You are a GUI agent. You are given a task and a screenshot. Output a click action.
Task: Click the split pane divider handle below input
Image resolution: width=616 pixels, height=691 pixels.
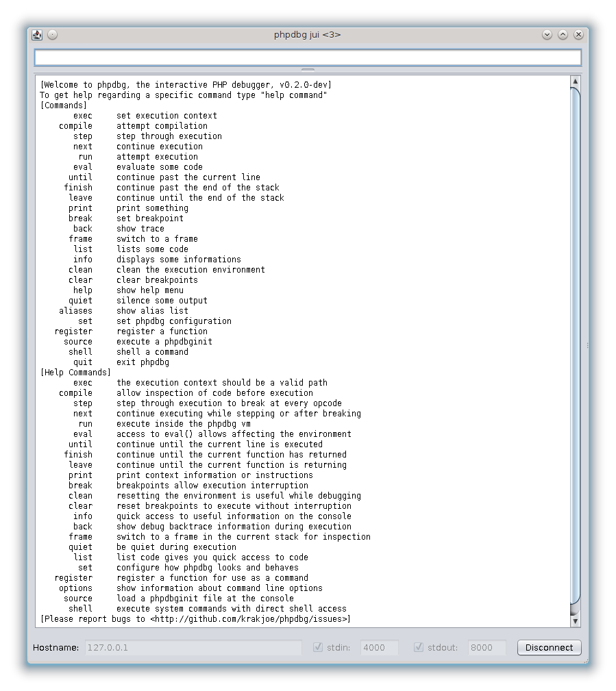click(308, 70)
